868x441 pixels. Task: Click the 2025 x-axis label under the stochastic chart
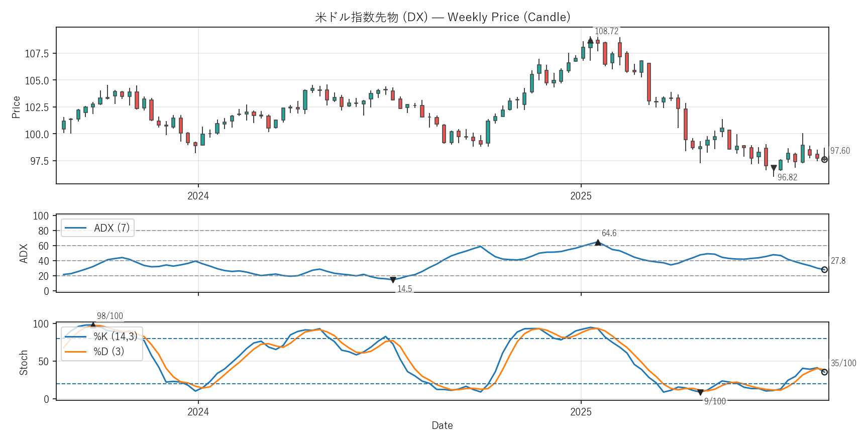[x=581, y=412]
